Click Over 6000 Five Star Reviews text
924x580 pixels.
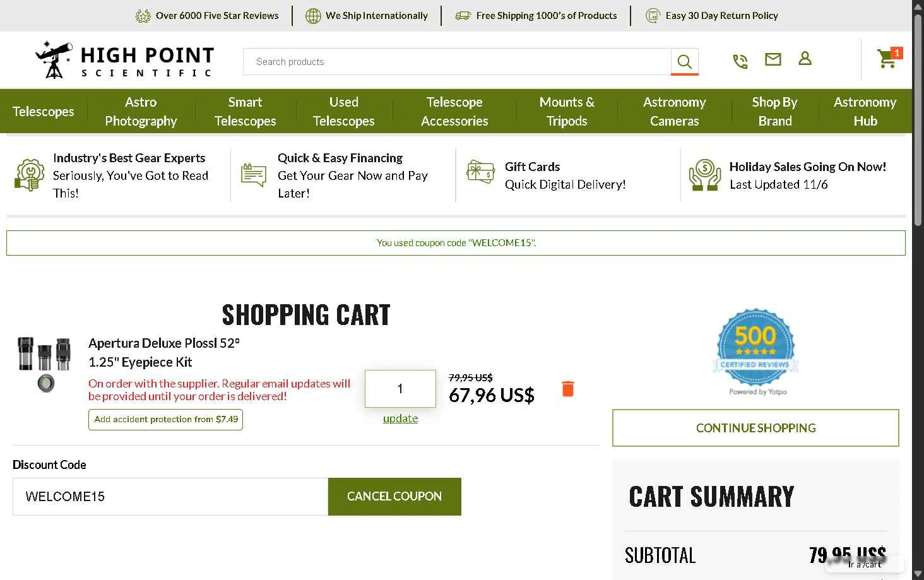point(217,16)
